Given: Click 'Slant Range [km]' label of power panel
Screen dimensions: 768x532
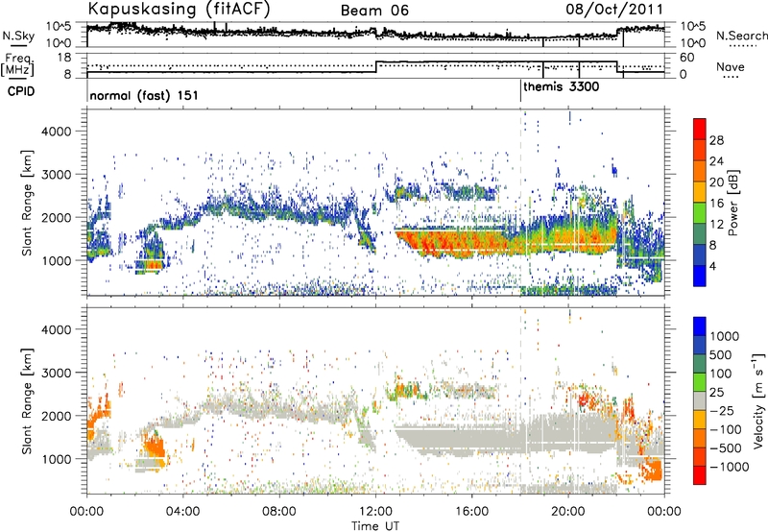Looking at the screenshot, I should tap(27, 203).
